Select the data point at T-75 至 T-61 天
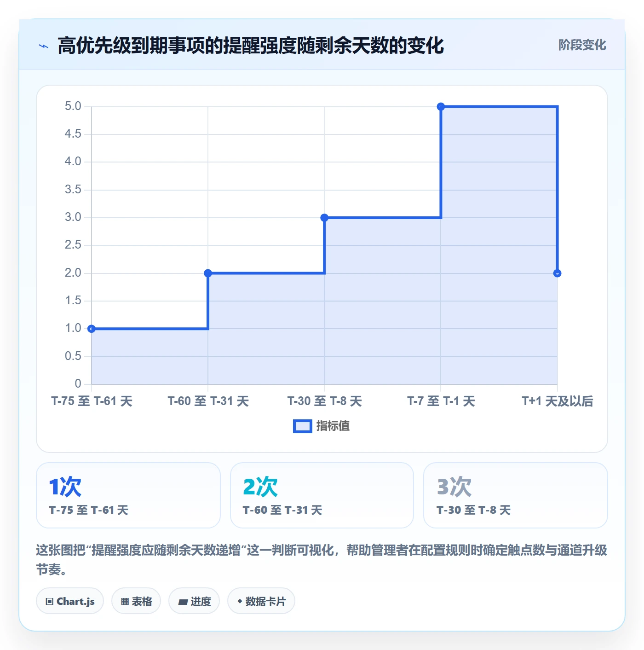644x650 pixels. click(x=92, y=329)
